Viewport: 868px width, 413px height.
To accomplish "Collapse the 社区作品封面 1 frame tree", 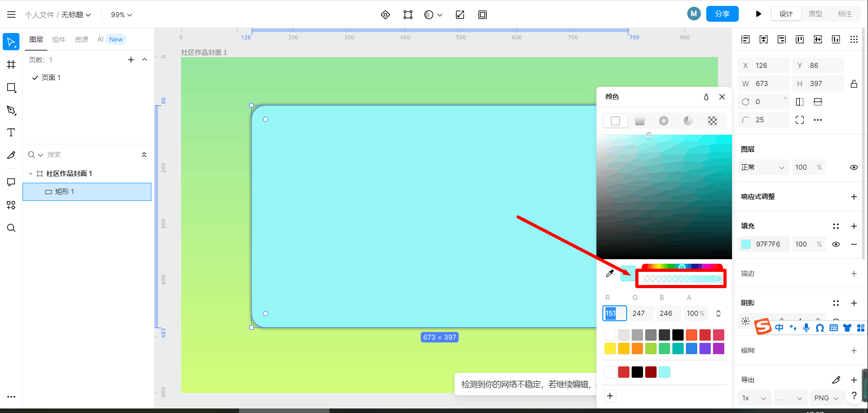I will pos(31,174).
